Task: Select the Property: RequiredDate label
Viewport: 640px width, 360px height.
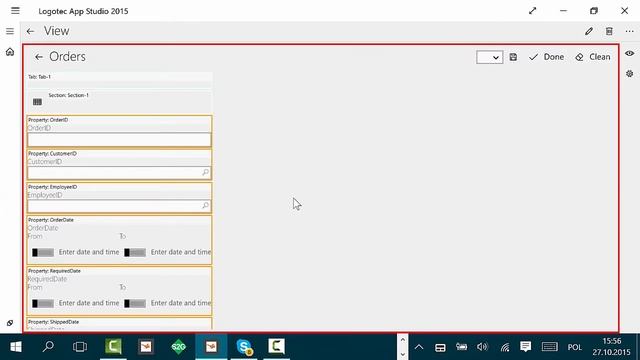Action: point(54,271)
